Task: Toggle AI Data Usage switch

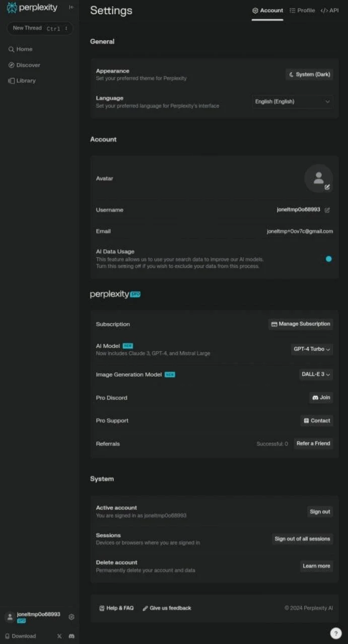Action: (329, 259)
